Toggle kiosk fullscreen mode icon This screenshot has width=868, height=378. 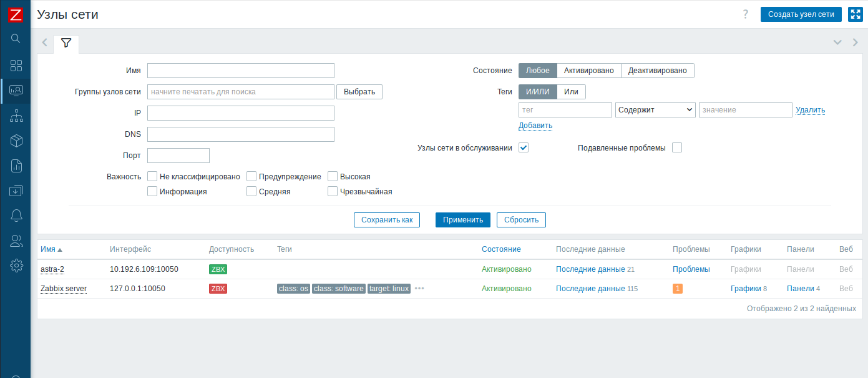click(855, 14)
